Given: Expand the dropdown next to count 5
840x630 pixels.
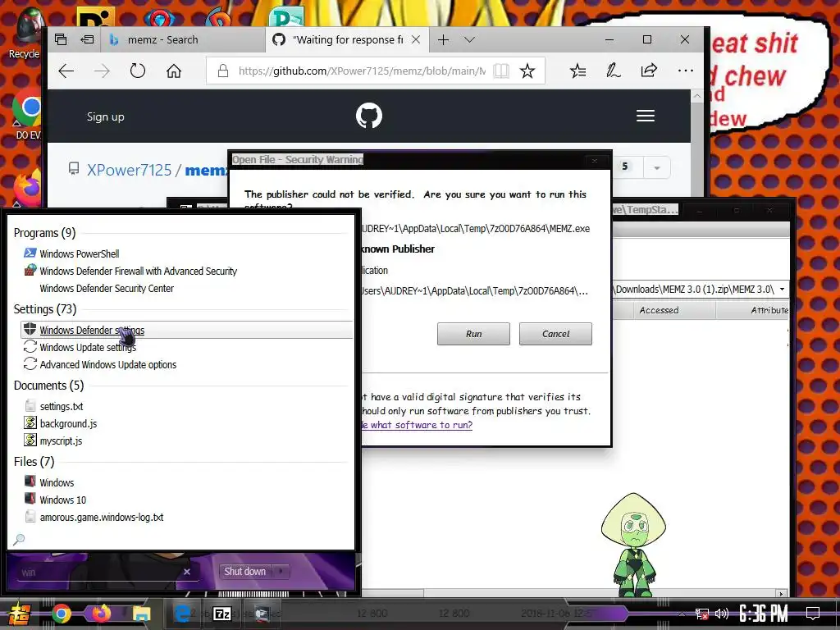Looking at the screenshot, I should point(657,167).
